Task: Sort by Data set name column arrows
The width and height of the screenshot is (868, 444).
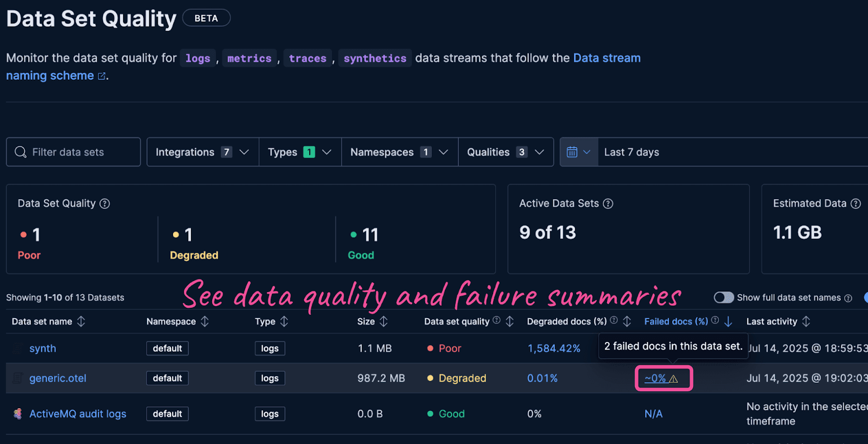Action: 81,321
